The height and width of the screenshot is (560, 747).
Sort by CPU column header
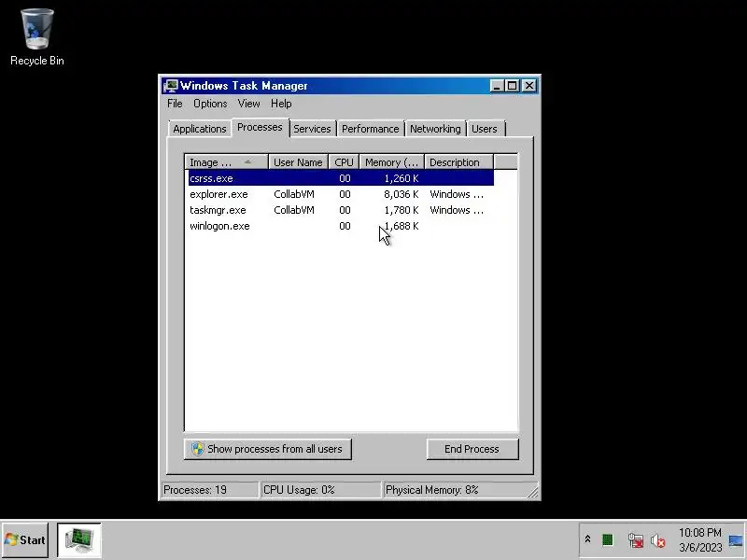[x=344, y=162]
